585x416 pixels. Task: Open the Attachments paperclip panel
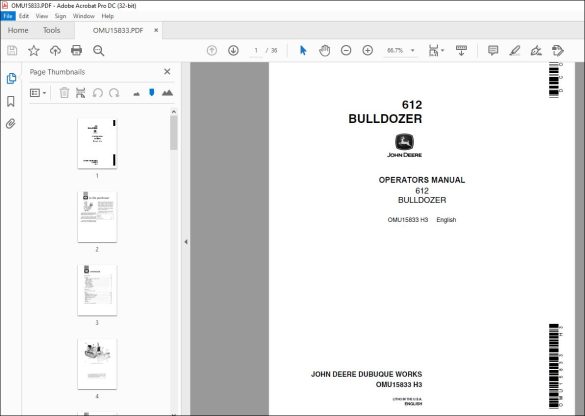coord(11,123)
